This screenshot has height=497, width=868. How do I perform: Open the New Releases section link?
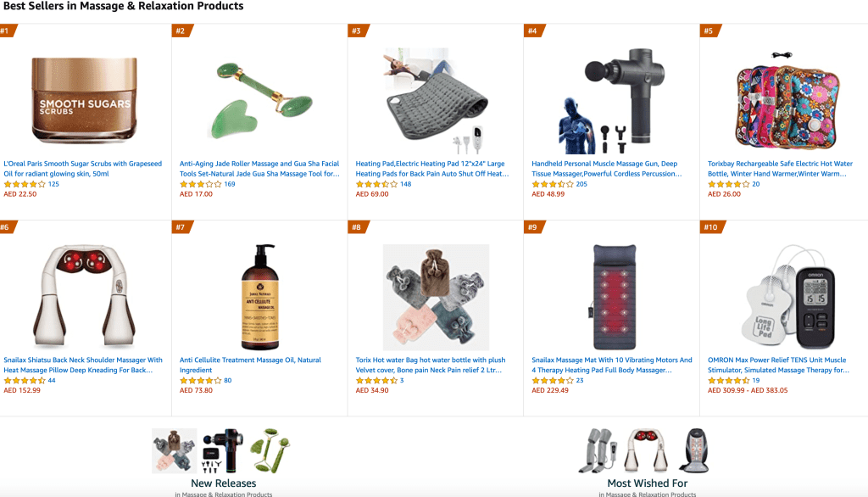coord(224,483)
